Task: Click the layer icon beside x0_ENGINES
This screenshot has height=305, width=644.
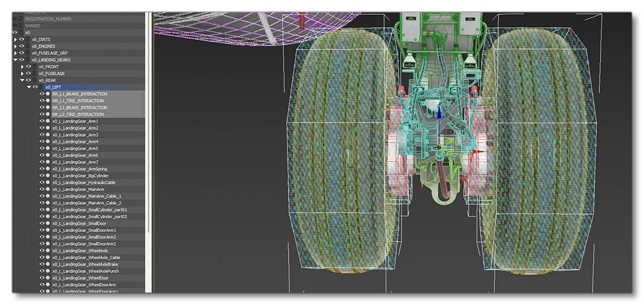Action: (28, 46)
